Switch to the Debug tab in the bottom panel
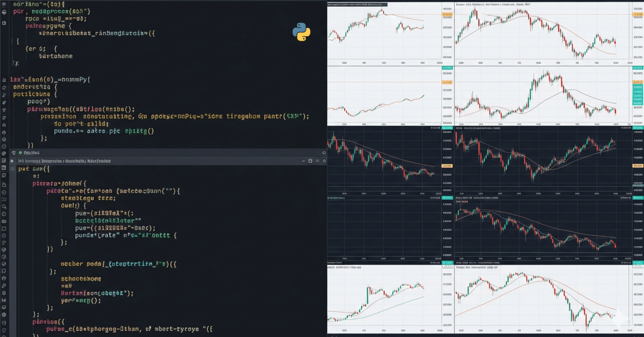This screenshot has height=337, width=644. pyautogui.click(x=32, y=152)
